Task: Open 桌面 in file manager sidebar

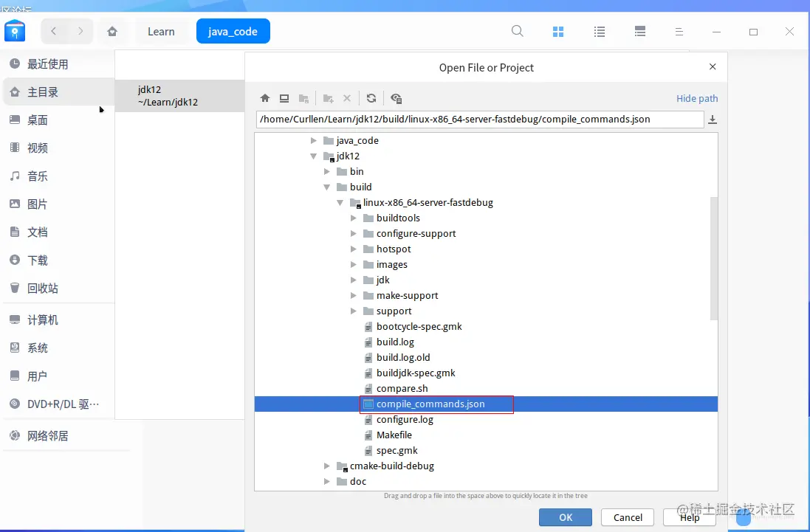Action: [58, 120]
